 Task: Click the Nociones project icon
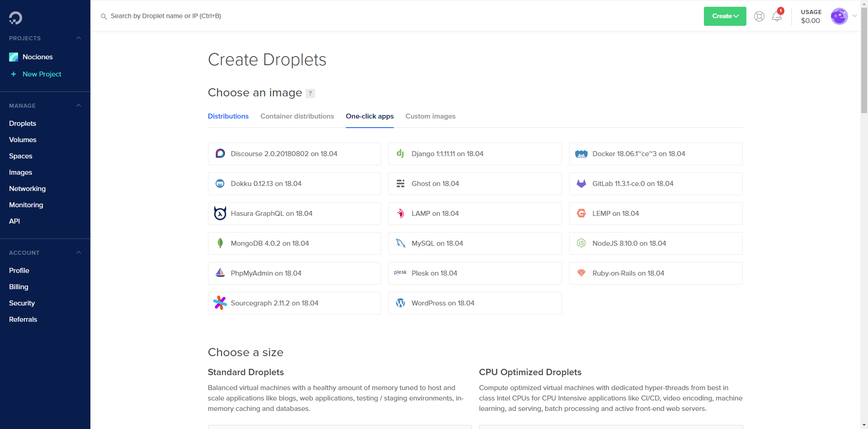pos(14,57)
